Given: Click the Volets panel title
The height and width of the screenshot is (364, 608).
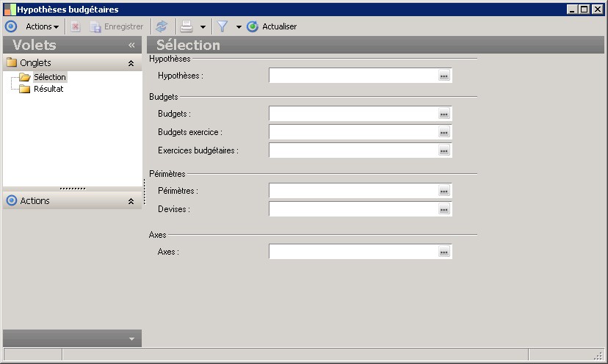Looking at the screenshot, I should coord(35,45).
